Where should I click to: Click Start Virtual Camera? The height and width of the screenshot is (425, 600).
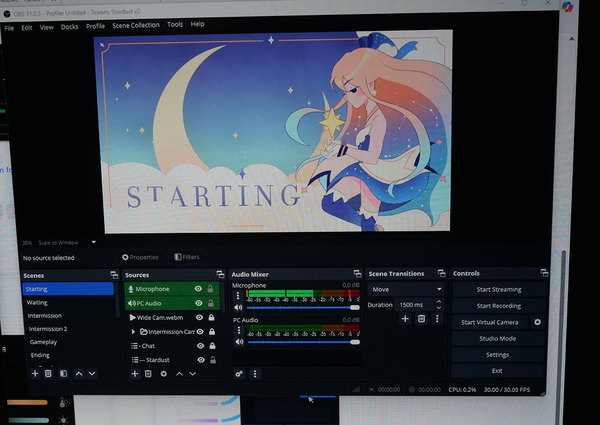490,322
